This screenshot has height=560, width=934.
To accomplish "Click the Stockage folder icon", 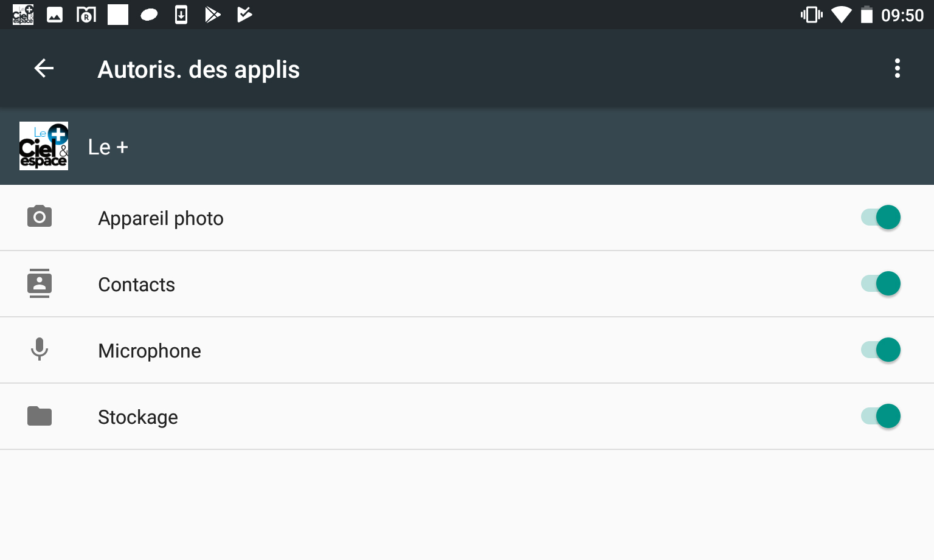I will click(x=39, y=416).
